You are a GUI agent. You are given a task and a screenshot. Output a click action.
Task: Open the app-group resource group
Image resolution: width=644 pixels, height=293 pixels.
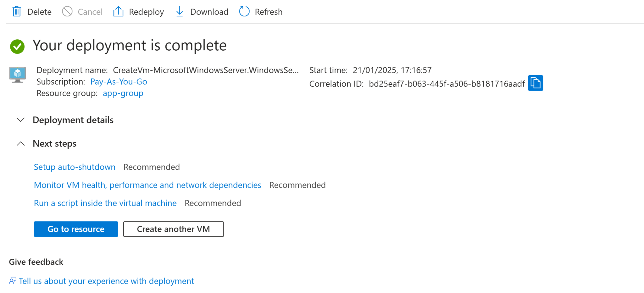pyautogui.click(x=123, y=93)
